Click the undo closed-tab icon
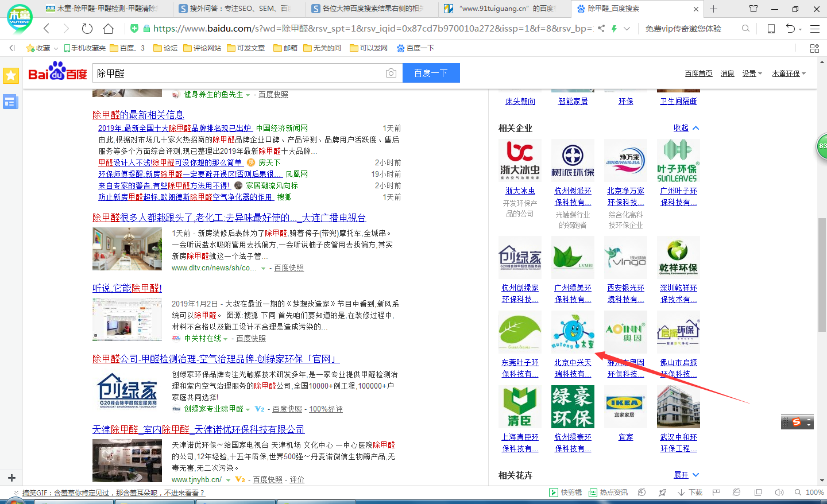This screenshot has width=827, height=504. [x=791, y=28]
